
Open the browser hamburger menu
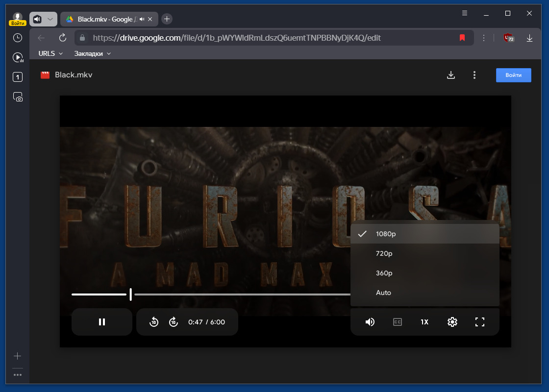click(x=465, y=13)
